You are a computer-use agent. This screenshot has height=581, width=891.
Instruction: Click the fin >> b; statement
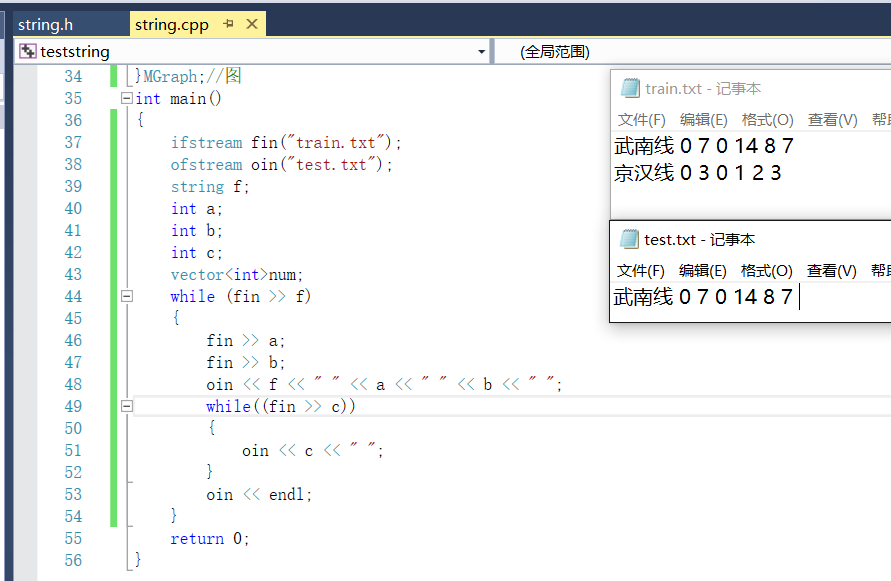(245, 363)
